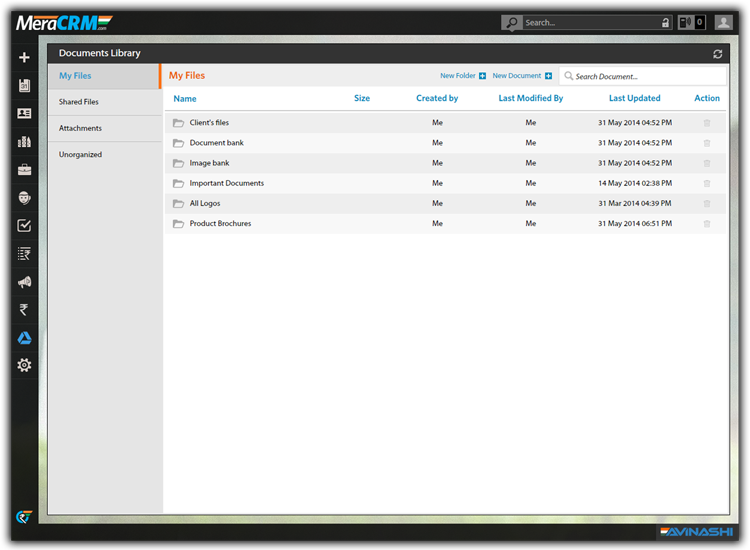Sort by Last Modified By column

click(531, 98)
